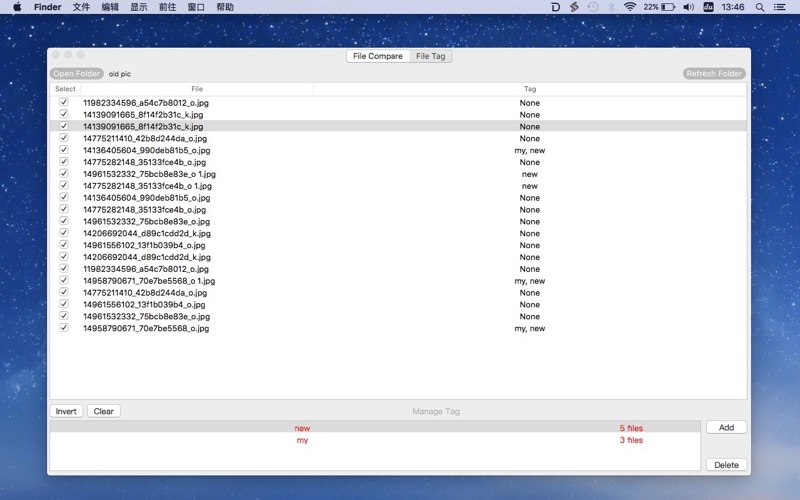Open the 帮助 menu

click(x=224, y=7)
